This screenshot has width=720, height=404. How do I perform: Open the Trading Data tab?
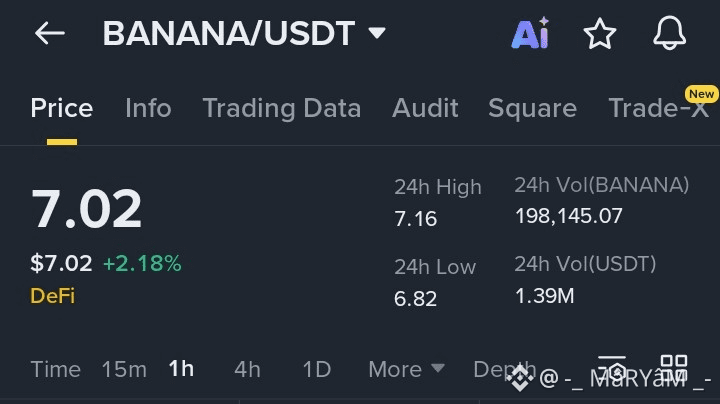click(281, 108)
